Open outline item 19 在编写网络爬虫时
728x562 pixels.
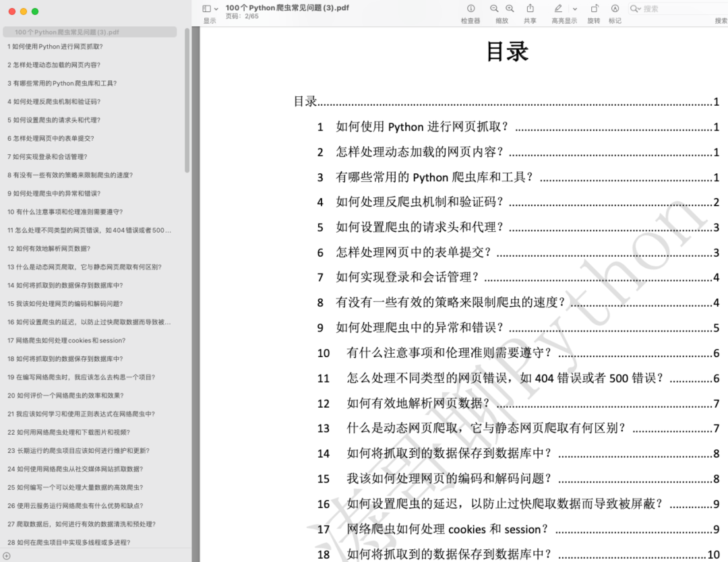point(82,377)
